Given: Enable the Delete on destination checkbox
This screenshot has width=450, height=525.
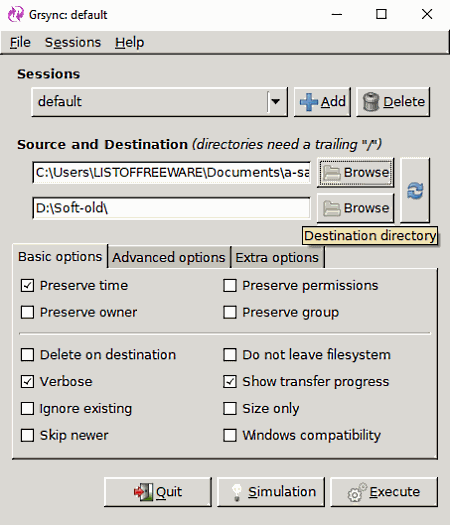Looking at the screenshot, I should pyautogui.click(x=27, y=355).
